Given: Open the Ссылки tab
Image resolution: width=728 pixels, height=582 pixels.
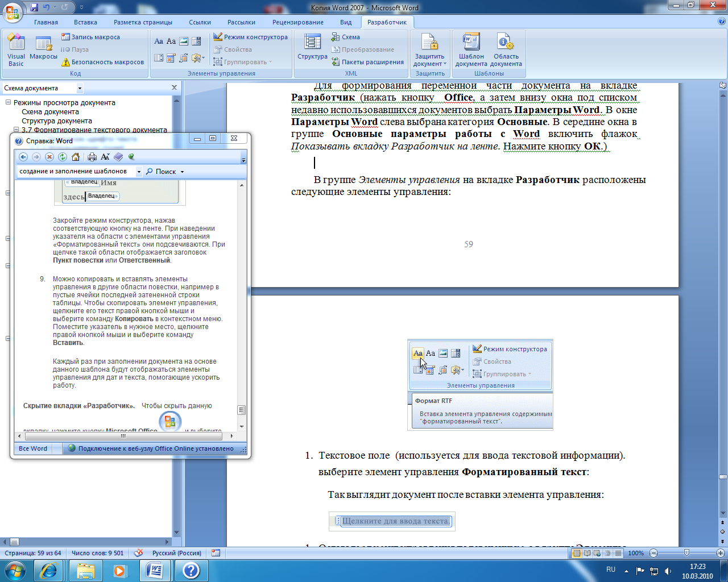Looking at the screenshot, I should pos(200,22).
